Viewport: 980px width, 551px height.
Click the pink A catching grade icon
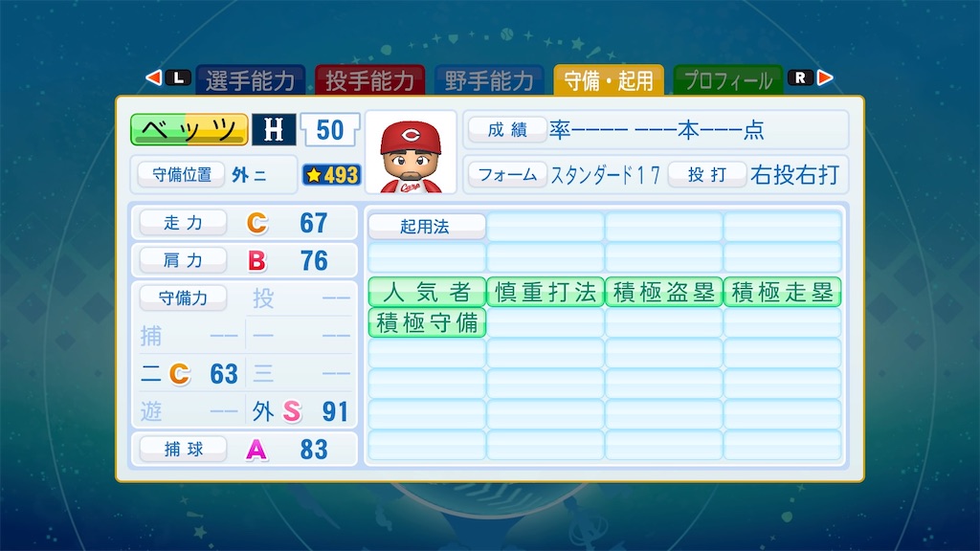coord(256,450)
